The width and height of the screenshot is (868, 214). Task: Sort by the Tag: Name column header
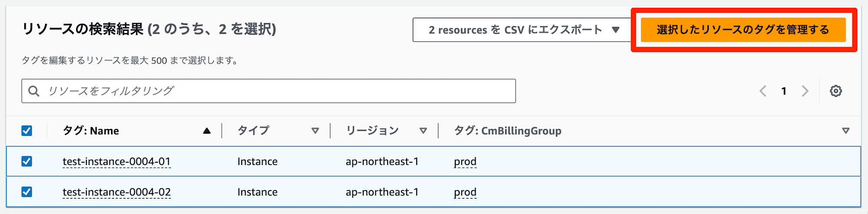coord(91,131)
